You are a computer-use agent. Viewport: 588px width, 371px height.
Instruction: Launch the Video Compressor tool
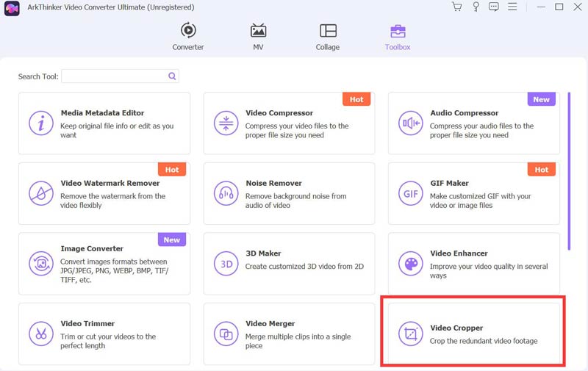pyautogui.click(x=289, y=123)
